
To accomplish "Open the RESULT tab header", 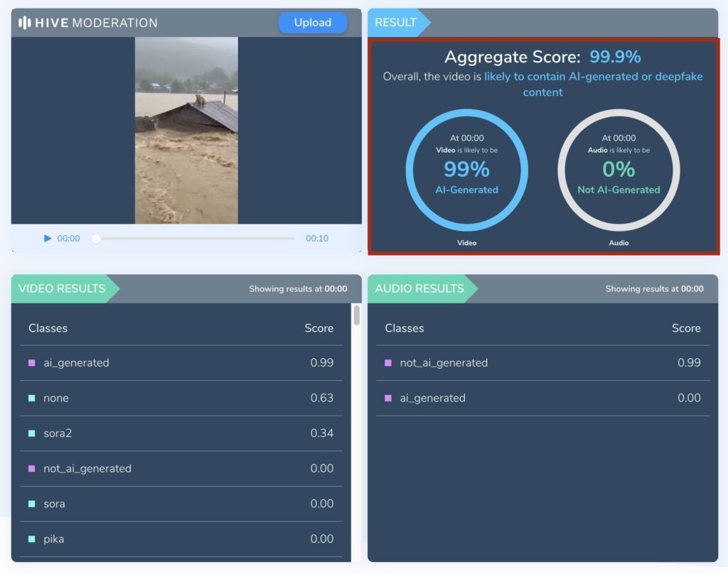I will pyautogui.click(x=396, y=23).
